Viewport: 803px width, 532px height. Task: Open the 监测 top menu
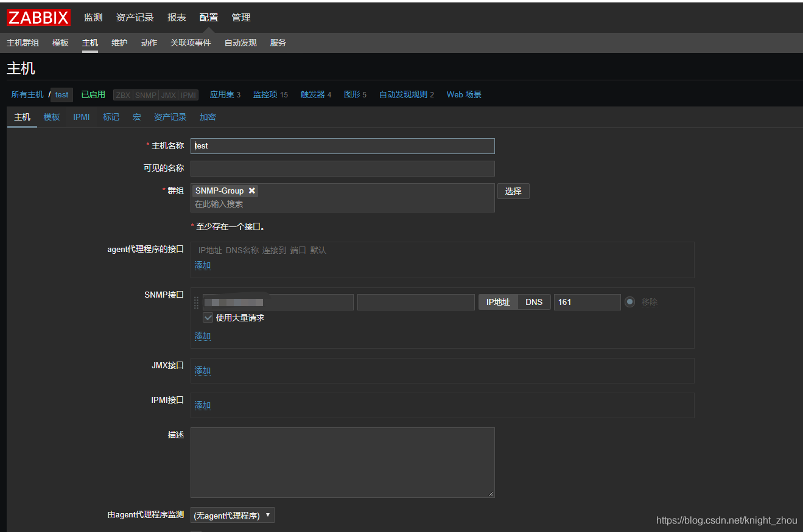(93, 18)
